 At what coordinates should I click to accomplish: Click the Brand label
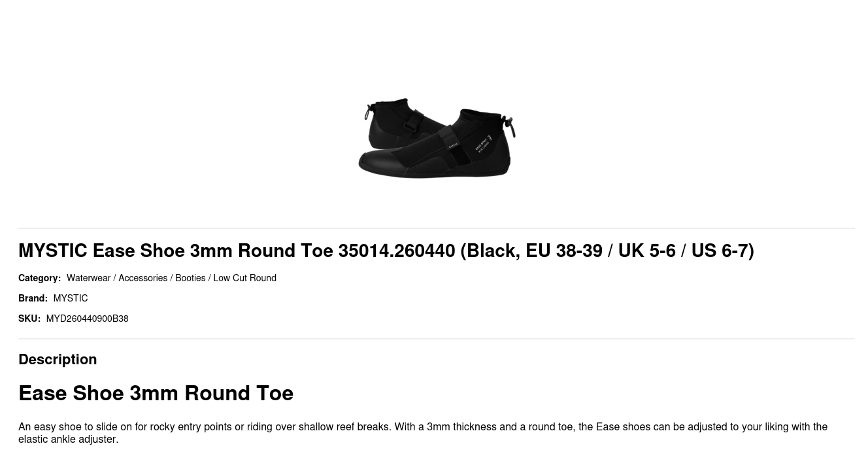pos(33,298)
